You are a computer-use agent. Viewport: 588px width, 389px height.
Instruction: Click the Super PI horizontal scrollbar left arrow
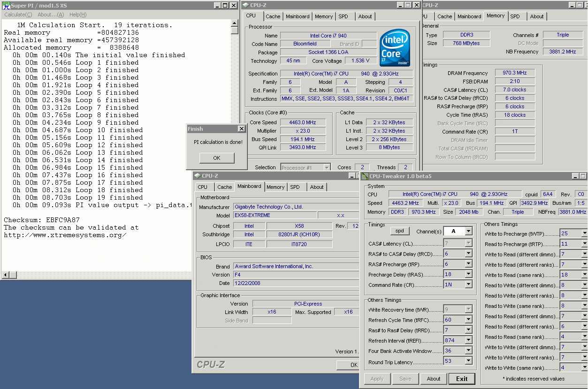point(6,275)
